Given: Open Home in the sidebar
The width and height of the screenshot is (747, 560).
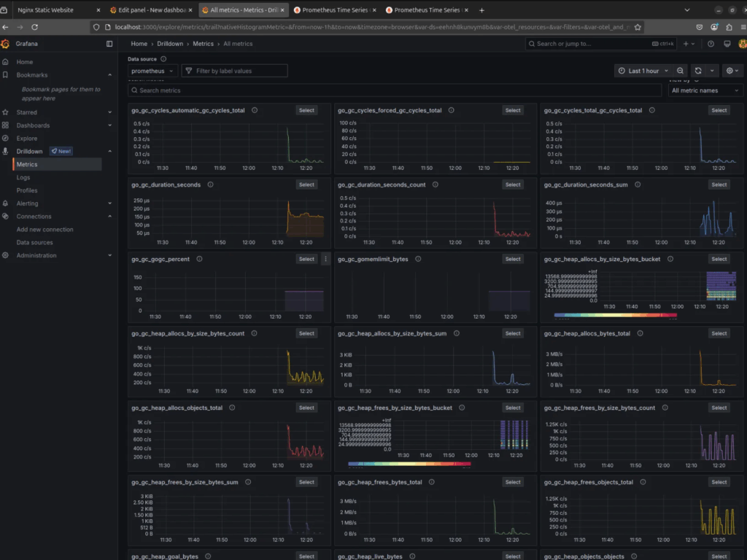Looking at the screenshot, I should [25, 62].
